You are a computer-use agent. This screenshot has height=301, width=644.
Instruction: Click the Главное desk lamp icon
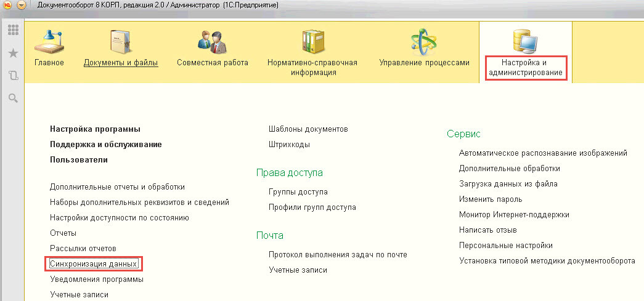49,41
